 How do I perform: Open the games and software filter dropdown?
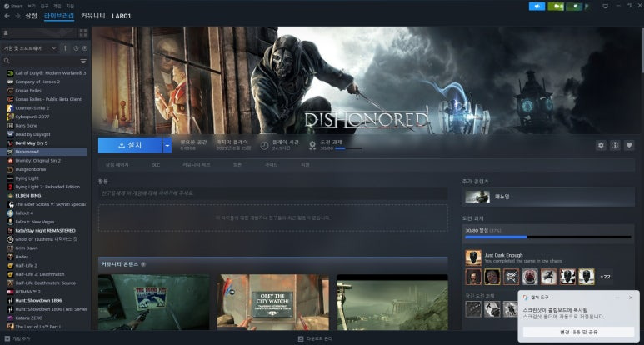(x=29, y=48)
